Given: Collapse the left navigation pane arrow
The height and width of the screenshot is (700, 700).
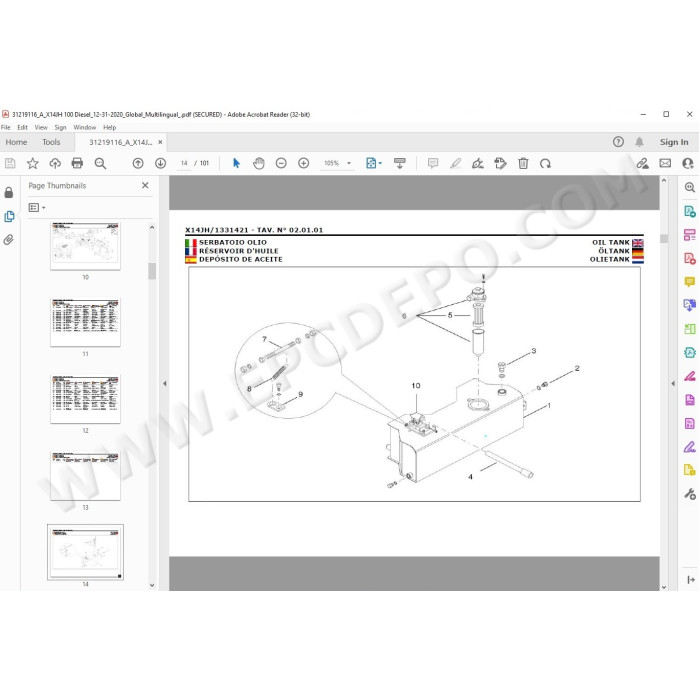Looking at the screenshot, I should [x=164, y=383].
